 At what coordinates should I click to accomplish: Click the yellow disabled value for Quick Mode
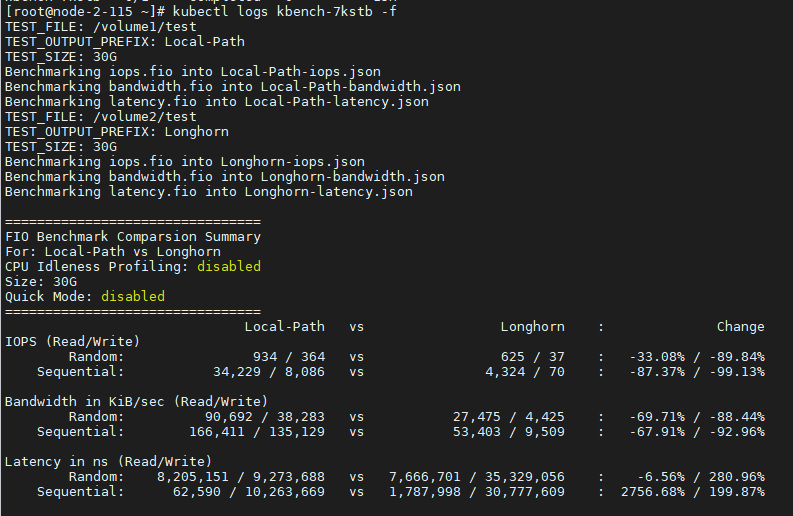click(x=132, y=297)
